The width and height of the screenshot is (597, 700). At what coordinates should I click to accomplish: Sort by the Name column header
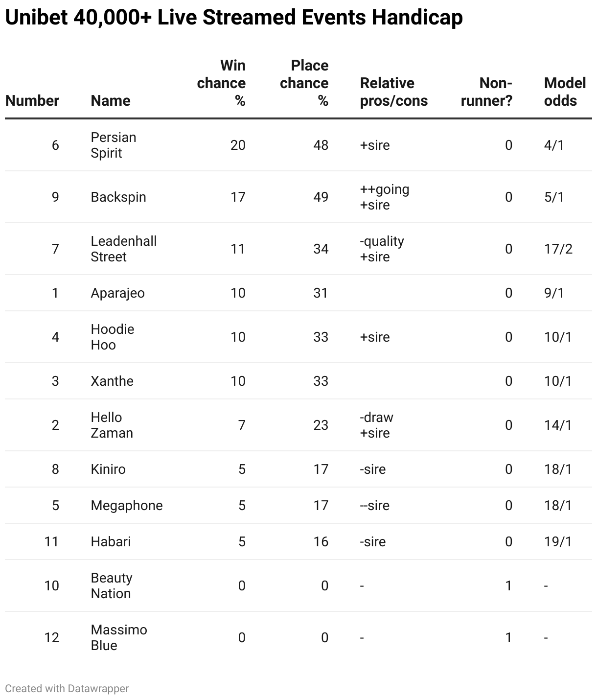[111, 101]
